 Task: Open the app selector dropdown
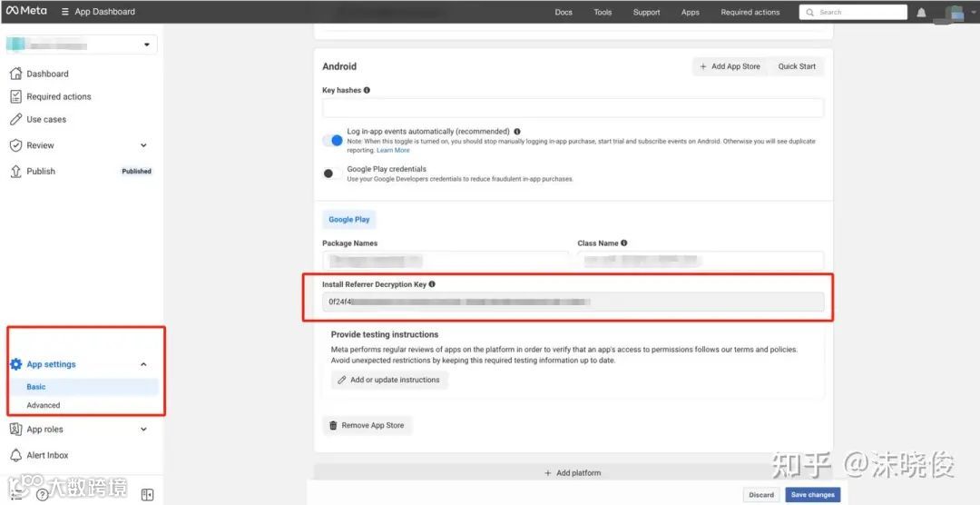tap(82, 45)
